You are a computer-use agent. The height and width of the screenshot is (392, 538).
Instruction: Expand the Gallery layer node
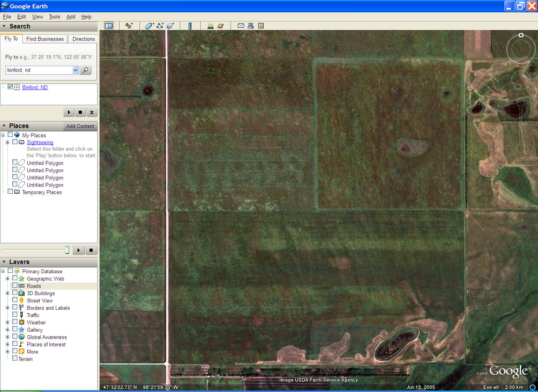7,329
